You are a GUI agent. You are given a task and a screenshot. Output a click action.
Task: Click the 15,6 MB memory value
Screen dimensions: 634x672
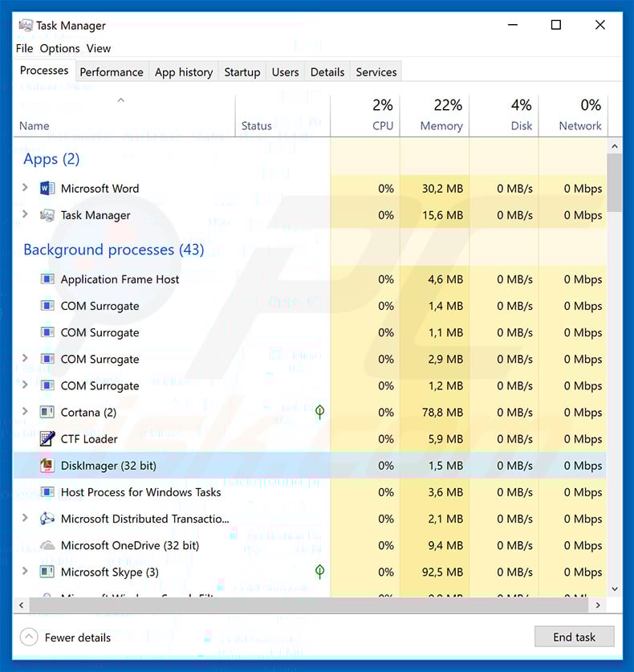[x=442, y=215]
